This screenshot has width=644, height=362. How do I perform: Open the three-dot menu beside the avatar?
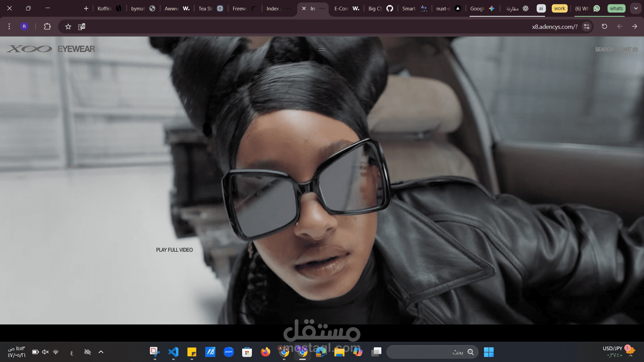[9, 26]
